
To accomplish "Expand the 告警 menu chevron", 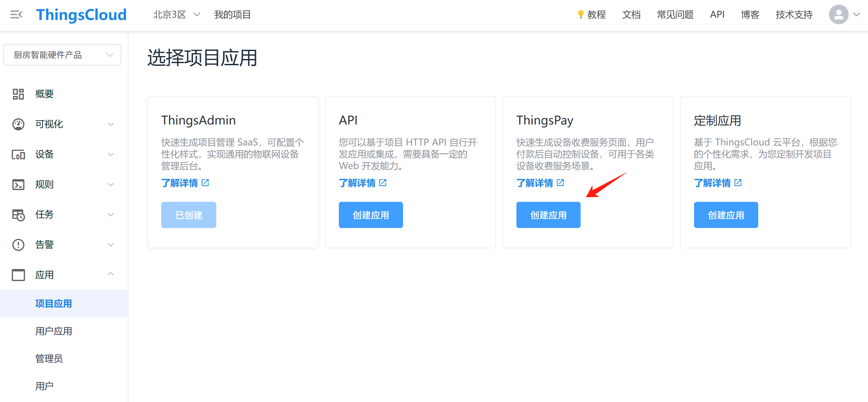I will [x=110, y=245].
